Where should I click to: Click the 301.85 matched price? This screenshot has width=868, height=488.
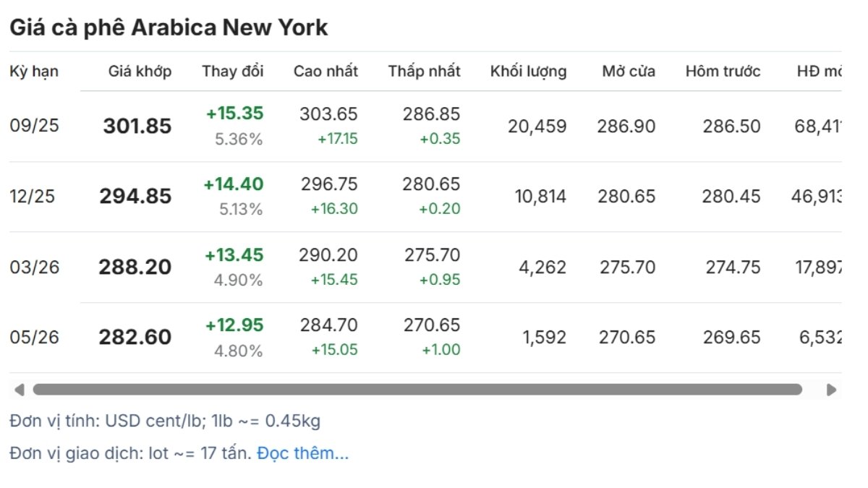point(137,127)
